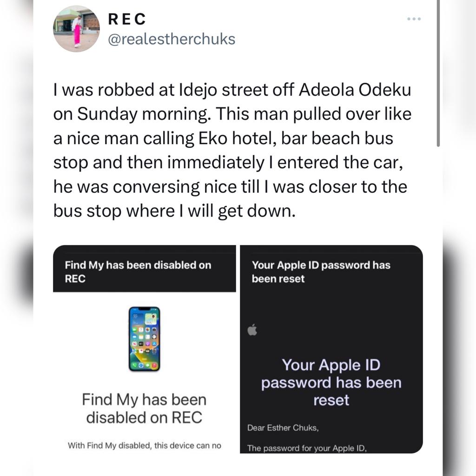Click the "With Find My disabled" text line
Image resolution: width=476 pixels, height=476 pixels.
(144, 445)
